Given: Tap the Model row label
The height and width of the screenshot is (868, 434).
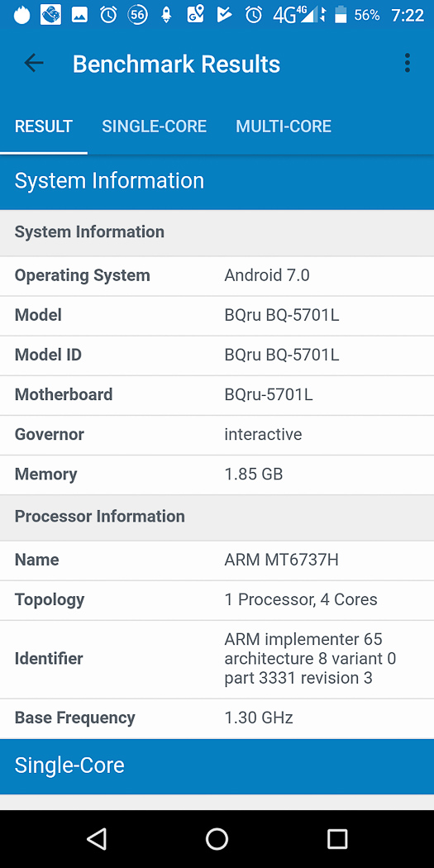Looking at the screenshot, I should tap(38, 316).
